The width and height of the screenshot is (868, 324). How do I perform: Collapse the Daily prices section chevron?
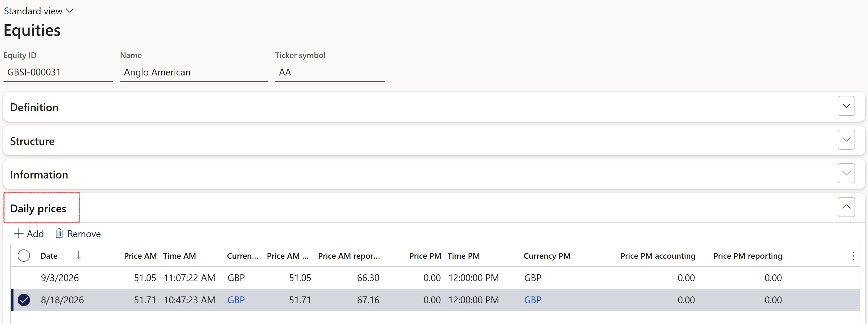pos(846,207)
